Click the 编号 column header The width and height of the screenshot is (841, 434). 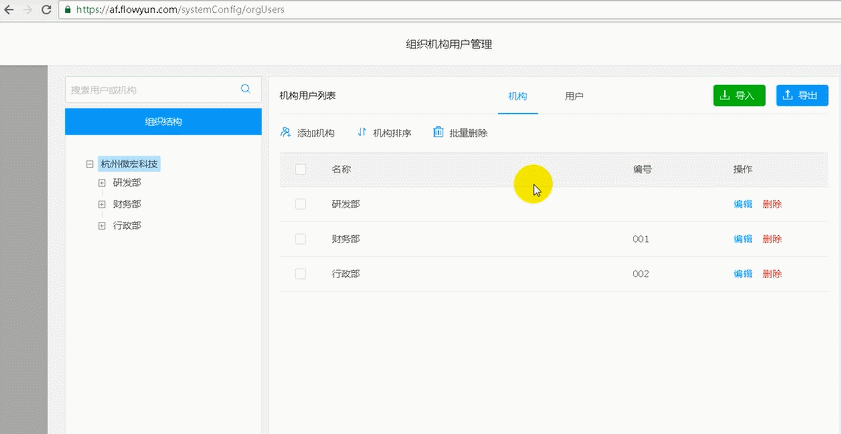(x=643, y=170)
